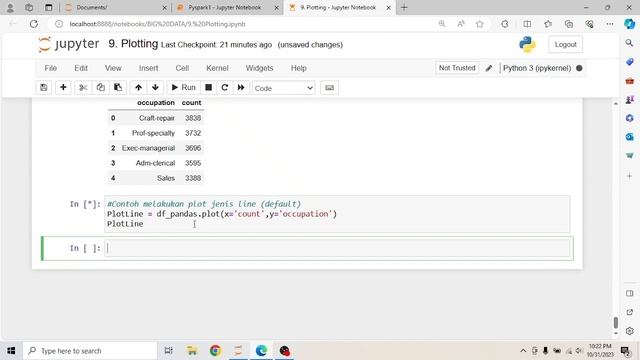This screenshot has height=360, width=640.
Task: Refresh the page
Action: [x=33, y=24]
